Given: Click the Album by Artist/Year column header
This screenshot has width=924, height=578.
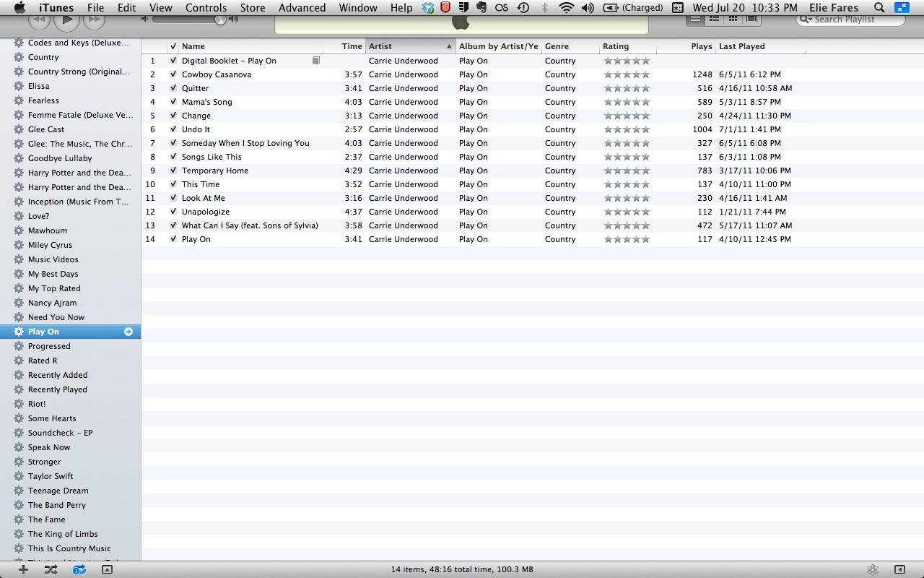Looking at the screenshot, I should coord(498,46).
